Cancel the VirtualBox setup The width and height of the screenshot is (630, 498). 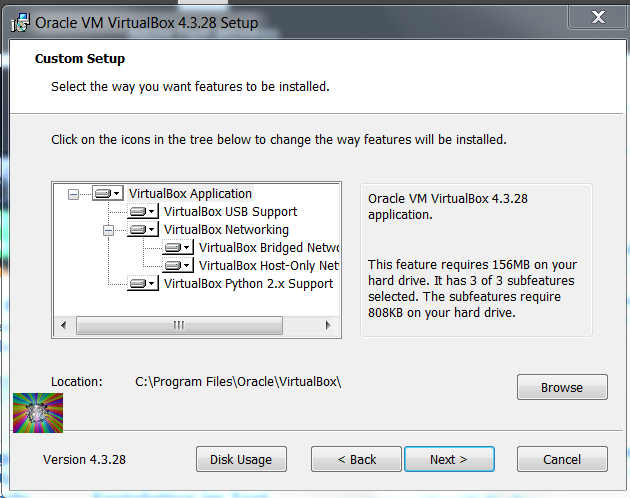pyautogui.click(x=562, y=459)
